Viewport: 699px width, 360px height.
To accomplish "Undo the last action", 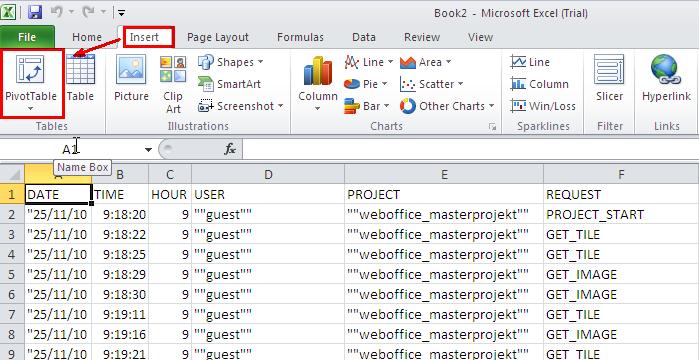I will pos(56,12).
